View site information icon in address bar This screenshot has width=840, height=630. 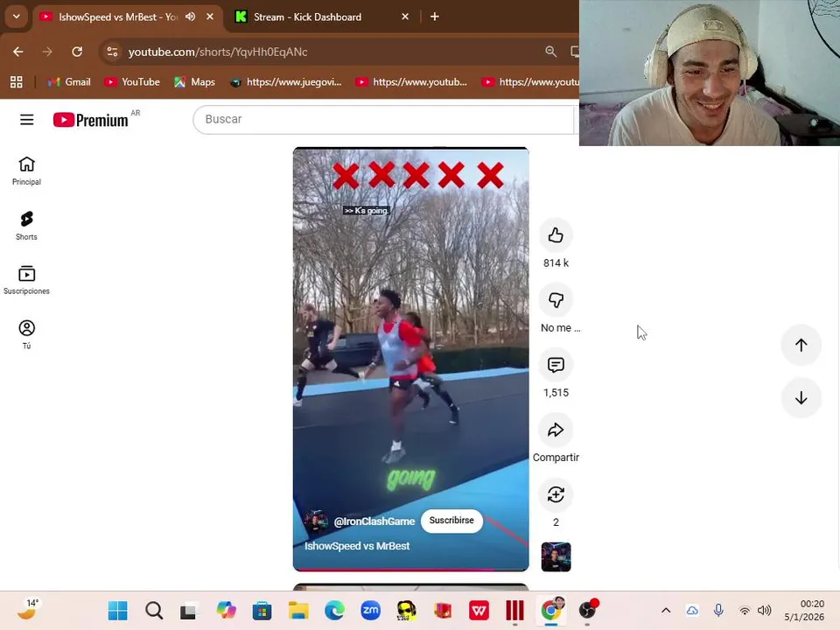coord(112,52)
